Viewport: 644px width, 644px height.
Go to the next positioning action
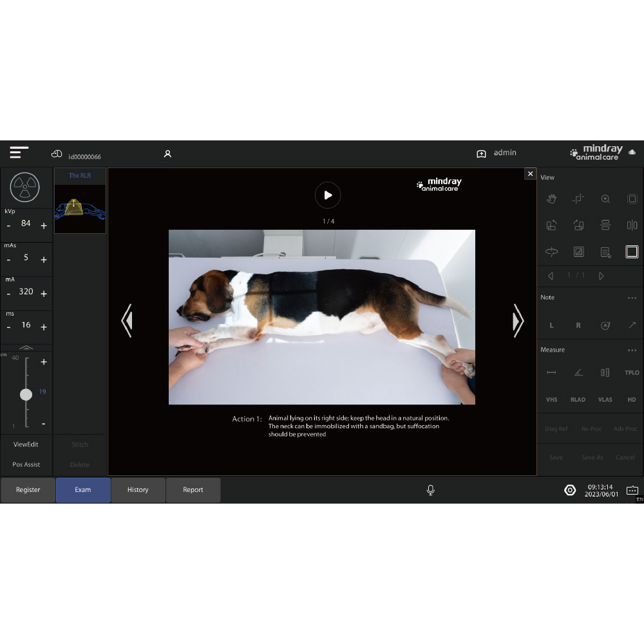point(518,321)
